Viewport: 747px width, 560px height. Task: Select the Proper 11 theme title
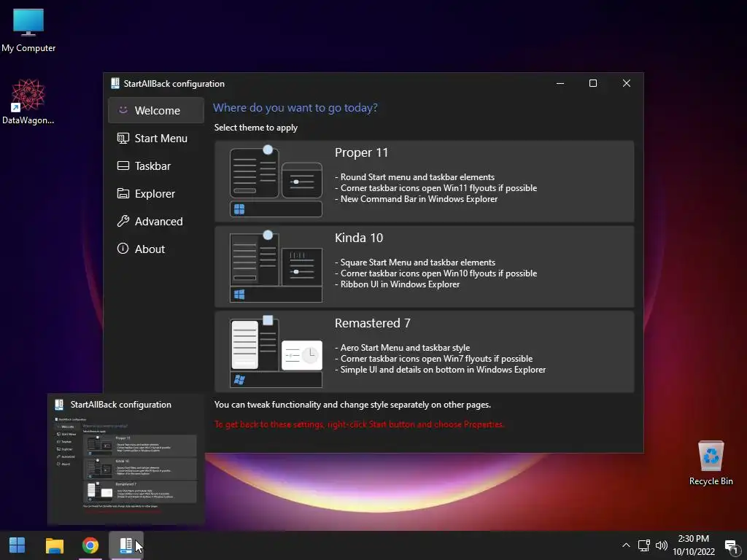pyautogui.click(x=361, y=152)
